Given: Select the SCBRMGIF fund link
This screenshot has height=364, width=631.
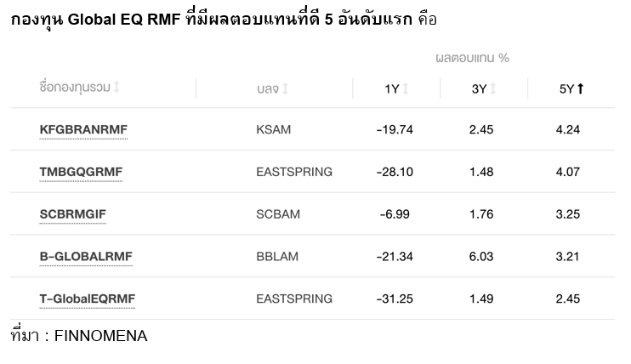Looking at the screenshot, I should pyautogui.click(x=72, y=214).
